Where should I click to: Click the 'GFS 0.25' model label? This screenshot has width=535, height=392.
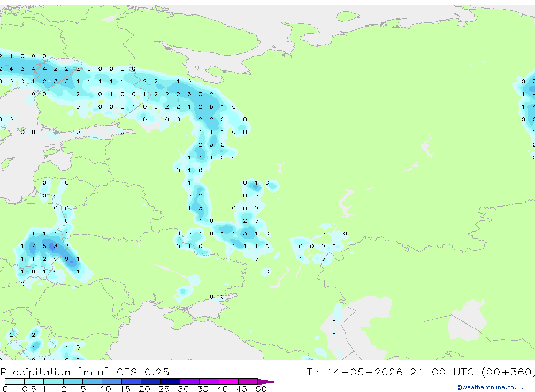point(143,372)
